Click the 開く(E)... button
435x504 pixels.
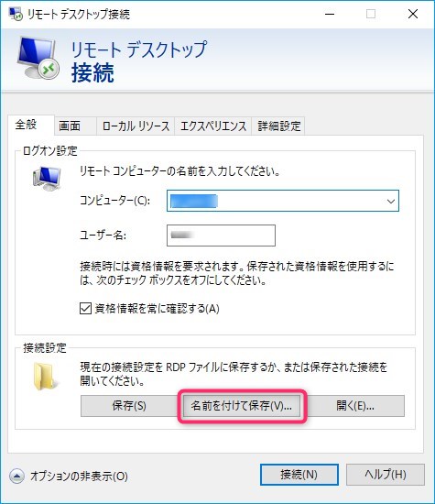(355, 406)
